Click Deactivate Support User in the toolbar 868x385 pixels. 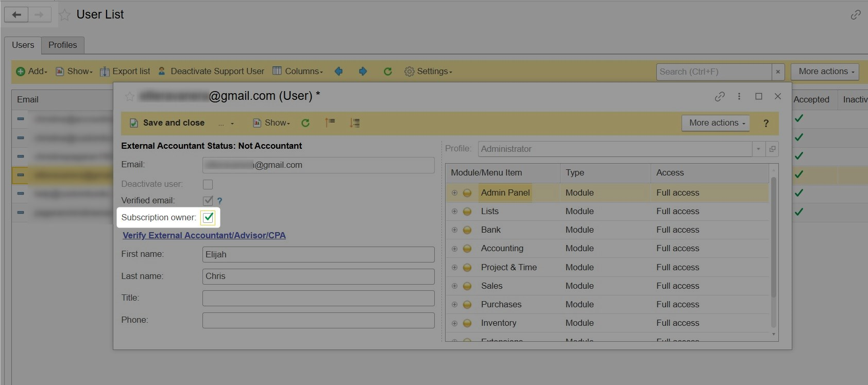211,72
